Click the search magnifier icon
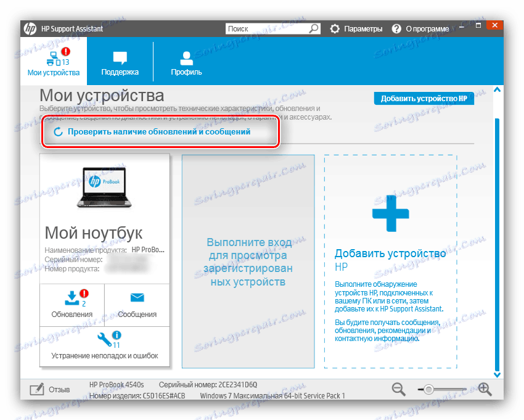The image size is (524, 420). [x=314, y=28]
